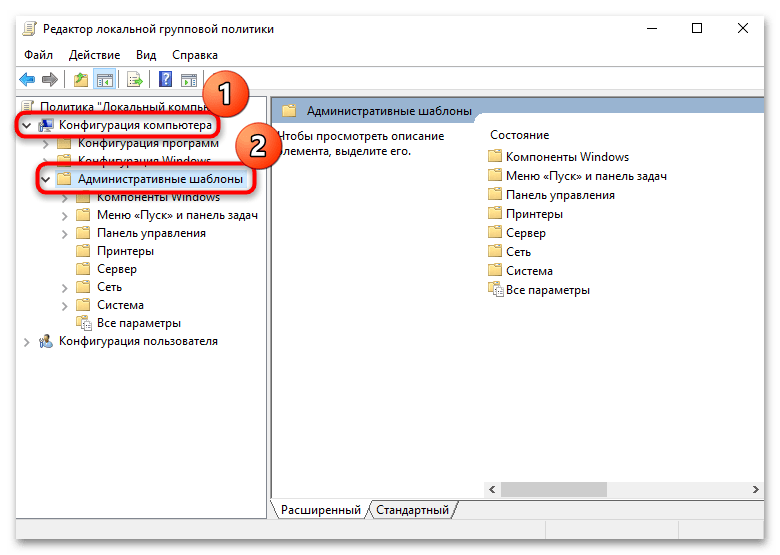This screenshot has height=555, width=780.
Task: Select Конфигурация компьютера in the tree
Action: tap(135, 125)
